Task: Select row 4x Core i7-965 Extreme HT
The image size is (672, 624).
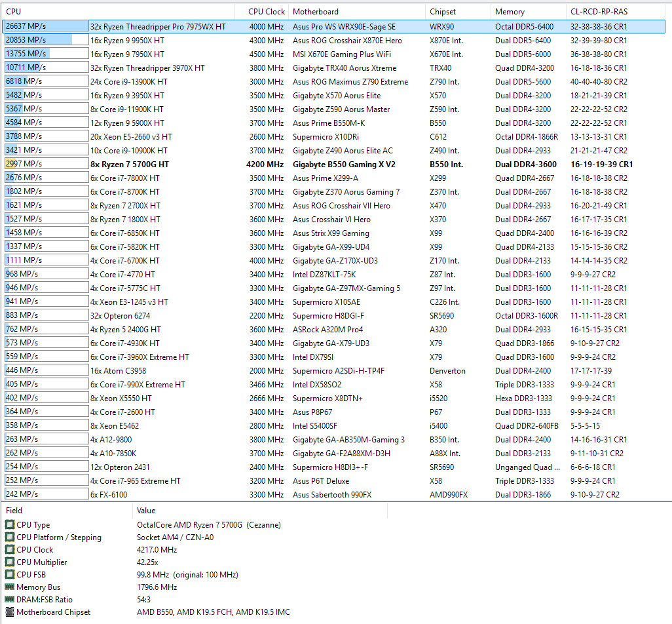Action: click(x=333, y=480)
